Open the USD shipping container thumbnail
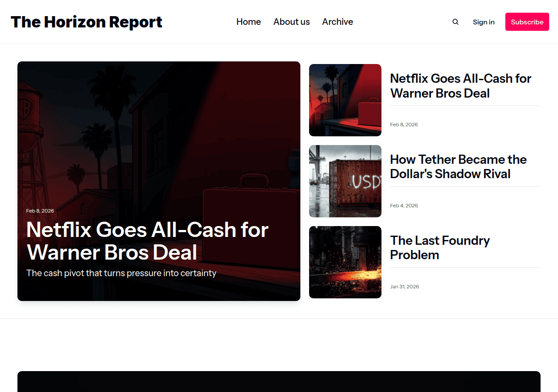Image resolution: width=558 pixels, height=392 pixels. [x=345, y=181]
